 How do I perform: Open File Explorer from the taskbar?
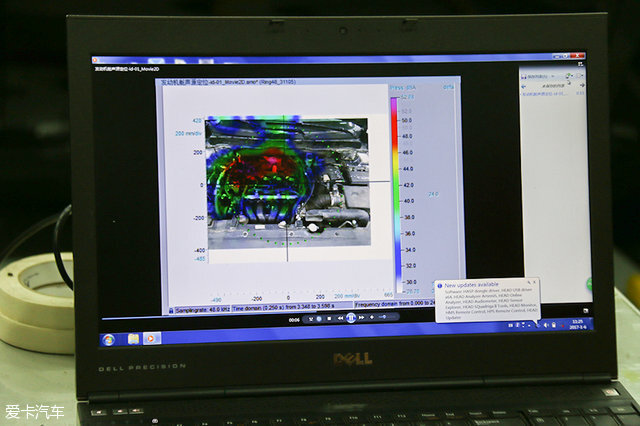point(133,338)
